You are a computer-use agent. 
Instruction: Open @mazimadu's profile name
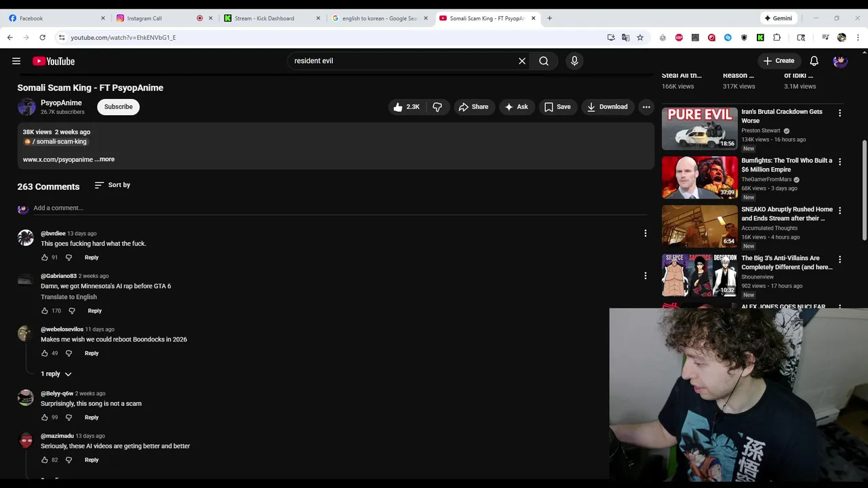coord(57,436)
